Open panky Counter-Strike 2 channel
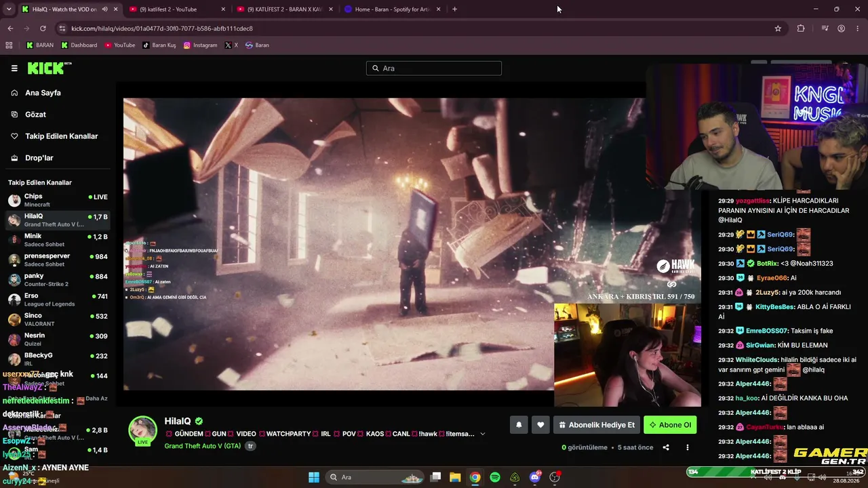The image size is (868, 488). tap(58, 279)
